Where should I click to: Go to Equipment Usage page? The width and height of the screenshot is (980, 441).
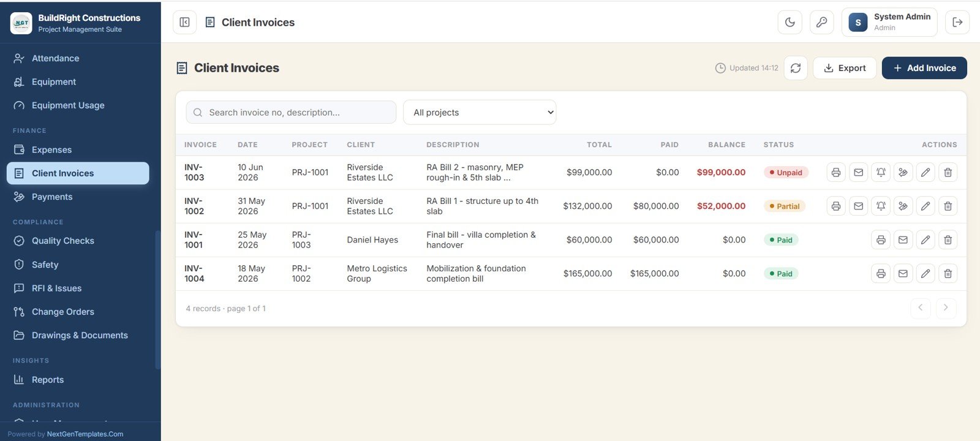[x=78, y=105]
